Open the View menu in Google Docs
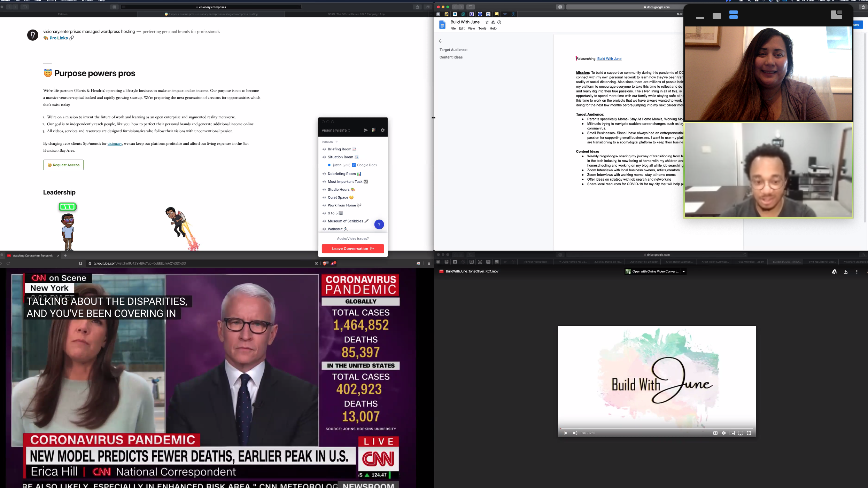The image size is (868, 488). pos(471,29)
